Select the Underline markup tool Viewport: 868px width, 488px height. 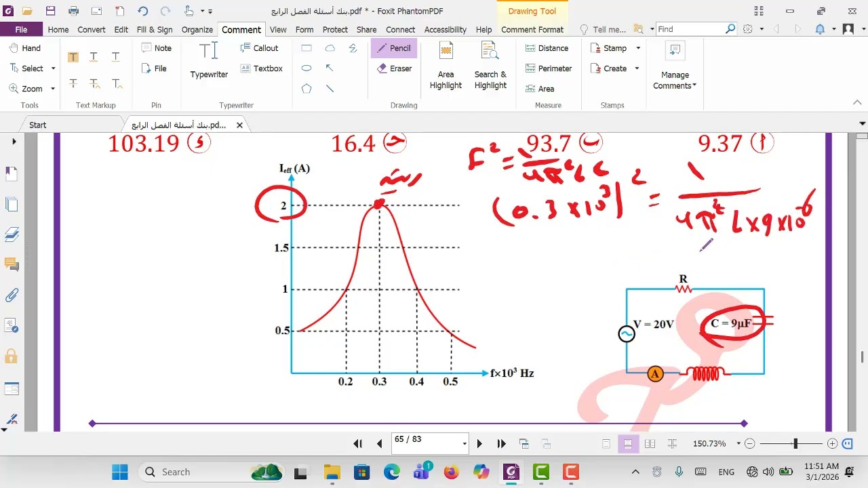pyautogui.click(x=116, y=57)
